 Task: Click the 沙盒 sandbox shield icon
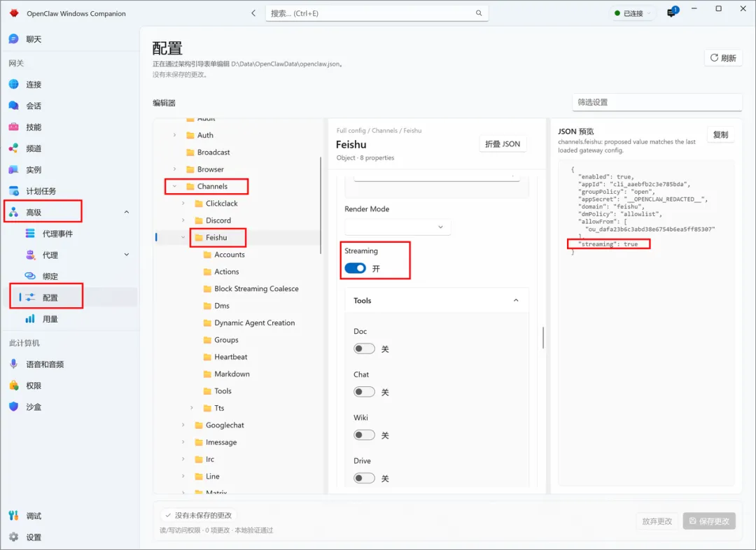13,407
